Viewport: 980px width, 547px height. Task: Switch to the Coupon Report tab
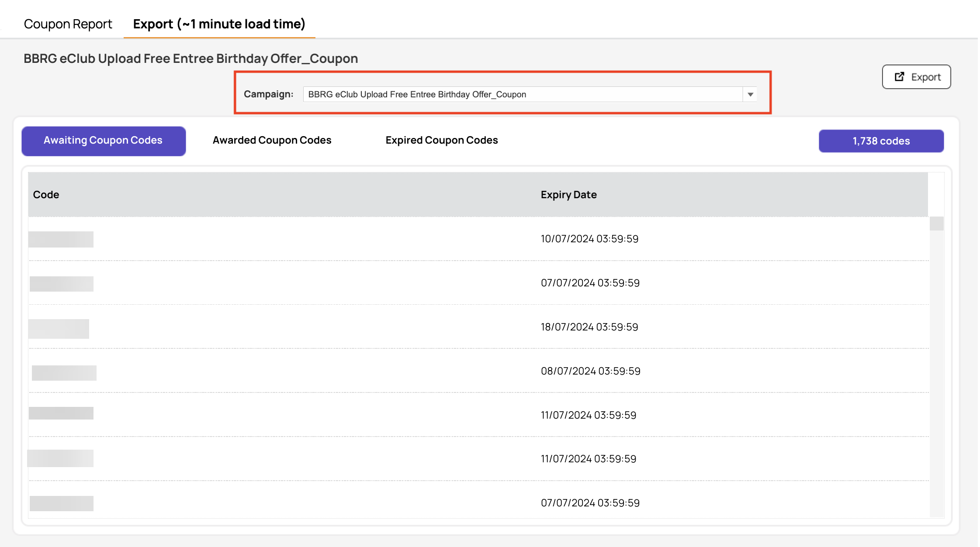[x=68, y=24]
